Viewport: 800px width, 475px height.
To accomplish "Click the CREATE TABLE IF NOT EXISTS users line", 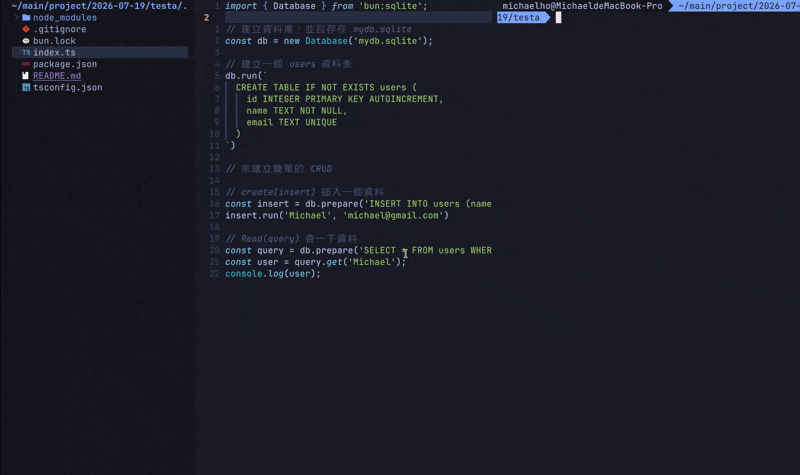I will (x=326, y=87).
